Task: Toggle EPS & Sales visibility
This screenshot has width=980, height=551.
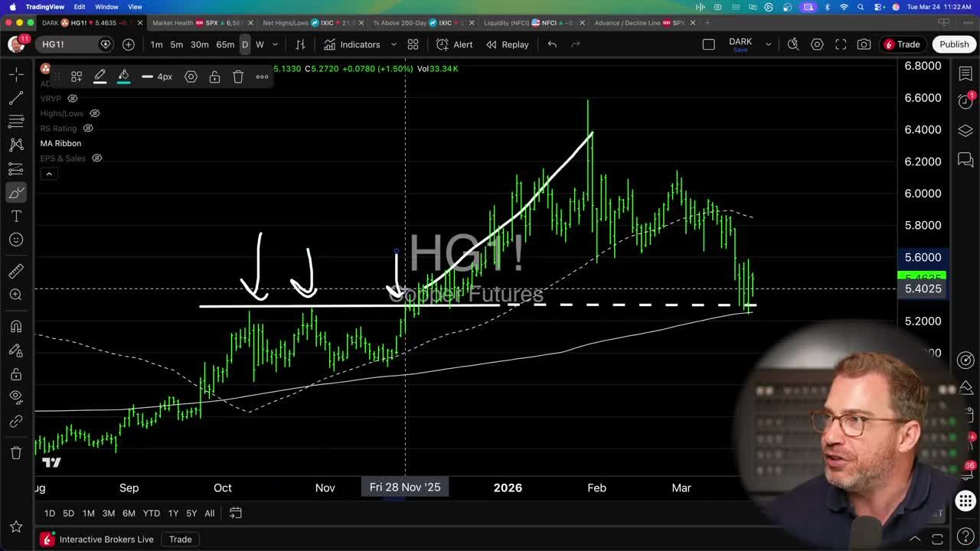Action: coord(96,158)
